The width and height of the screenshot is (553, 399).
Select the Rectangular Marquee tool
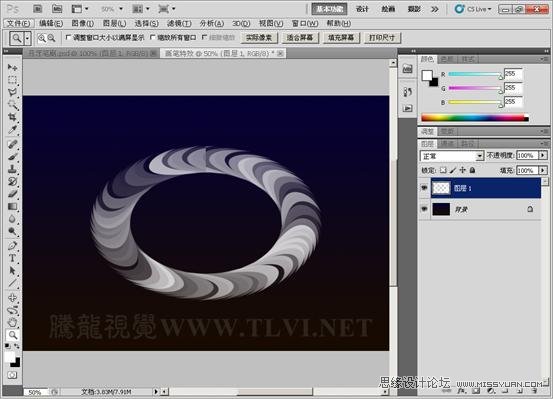[x=12, y=80]
